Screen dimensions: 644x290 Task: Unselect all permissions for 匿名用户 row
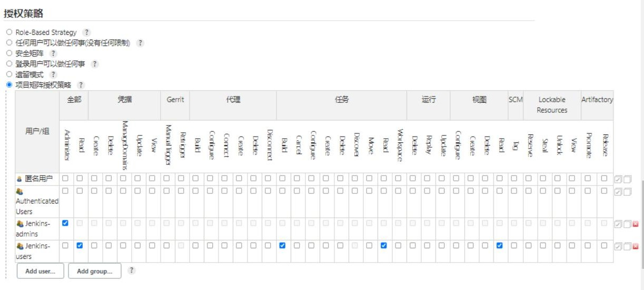[627, 179]
